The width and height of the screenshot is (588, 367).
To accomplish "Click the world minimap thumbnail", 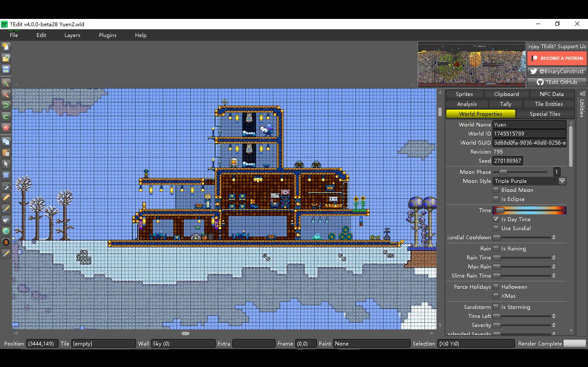I will (x=472, y=65).
